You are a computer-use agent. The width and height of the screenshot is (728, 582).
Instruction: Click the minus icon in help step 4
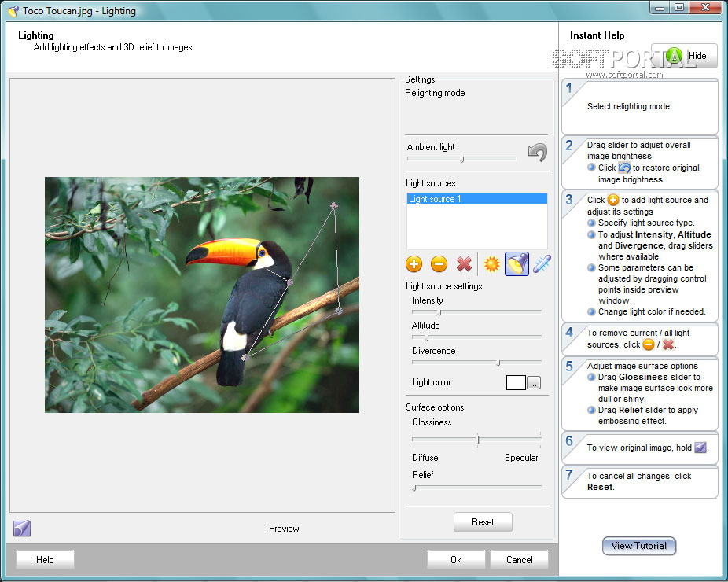tap(648, 344)
